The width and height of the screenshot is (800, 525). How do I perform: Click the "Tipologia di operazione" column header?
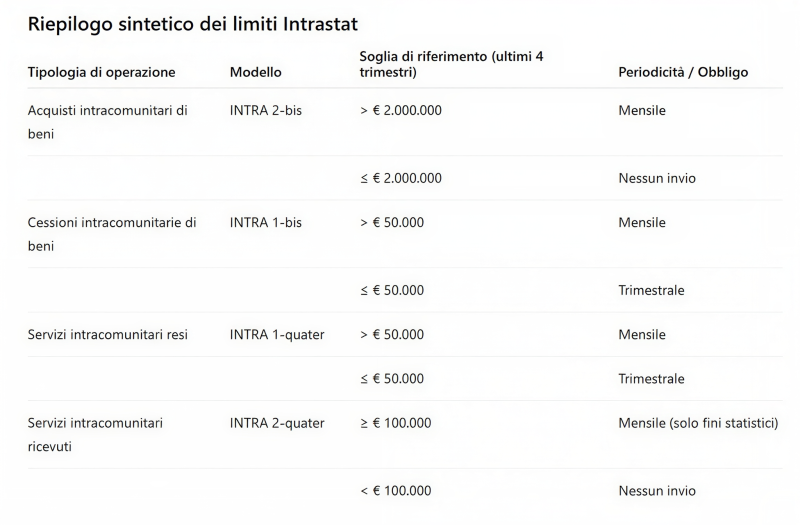[101, 72]
